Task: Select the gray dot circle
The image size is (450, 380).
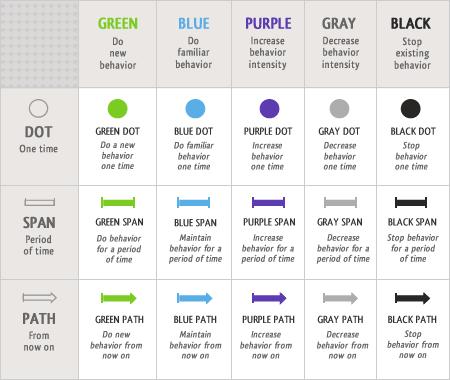Action: tap(339, 108)
